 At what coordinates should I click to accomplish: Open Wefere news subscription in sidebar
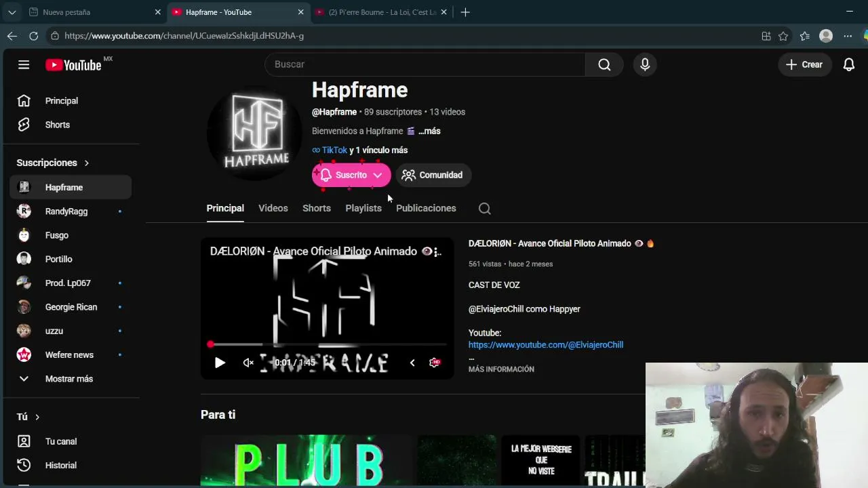(x=71, y=355)
